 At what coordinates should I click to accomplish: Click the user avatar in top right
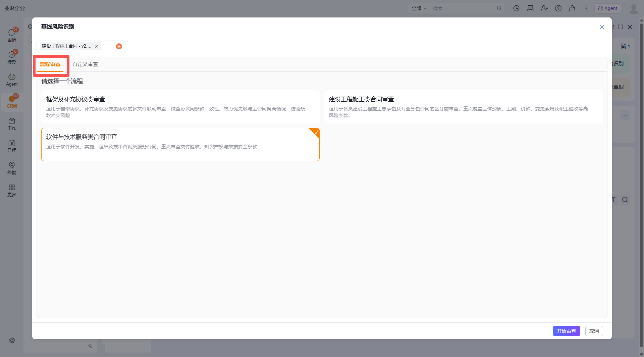(x=634, y=8)
